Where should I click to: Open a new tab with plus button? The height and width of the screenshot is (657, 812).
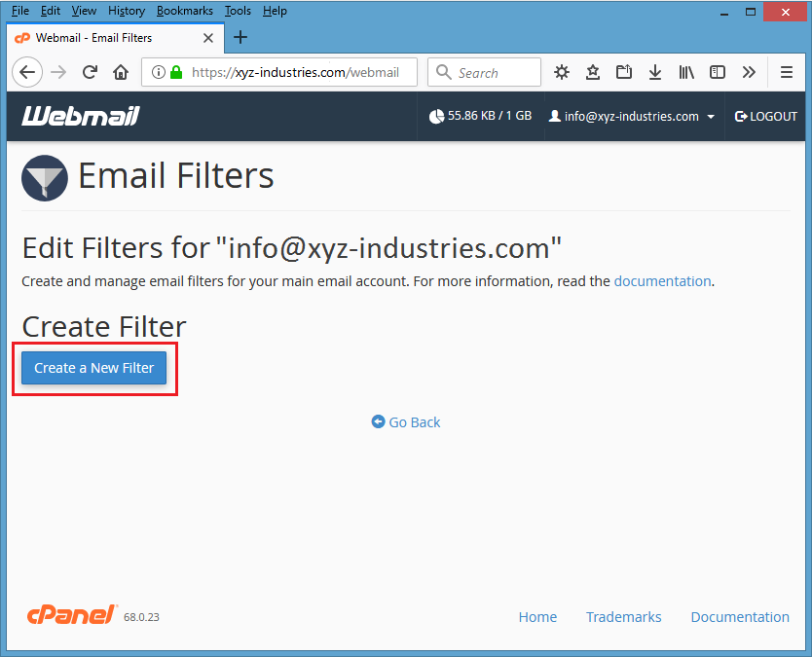240,37
